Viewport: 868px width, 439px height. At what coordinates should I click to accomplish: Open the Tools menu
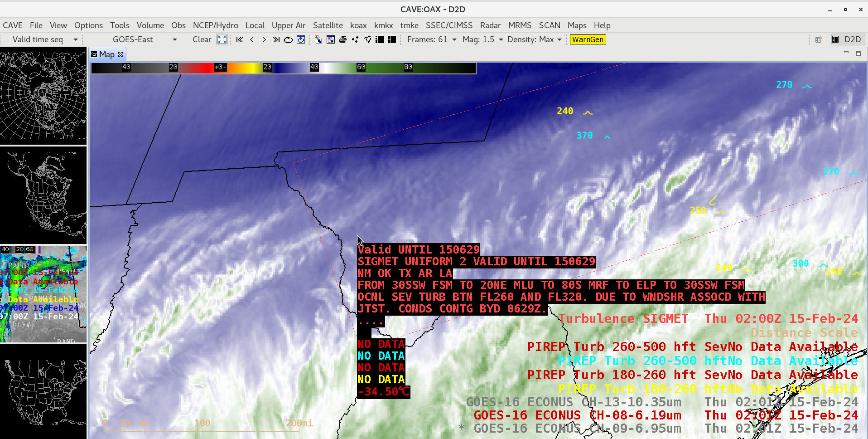point(120,25)
